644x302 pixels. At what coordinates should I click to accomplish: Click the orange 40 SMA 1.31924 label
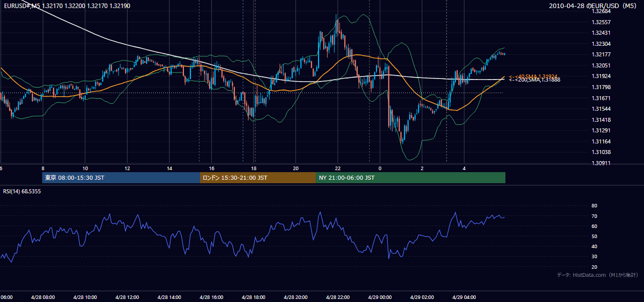click(x=533, y=76)
